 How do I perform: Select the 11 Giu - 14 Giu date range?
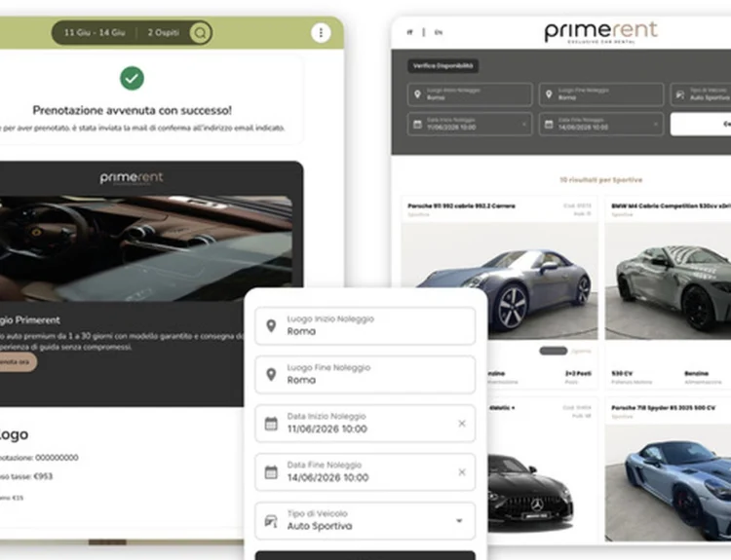tap(95, 32)
